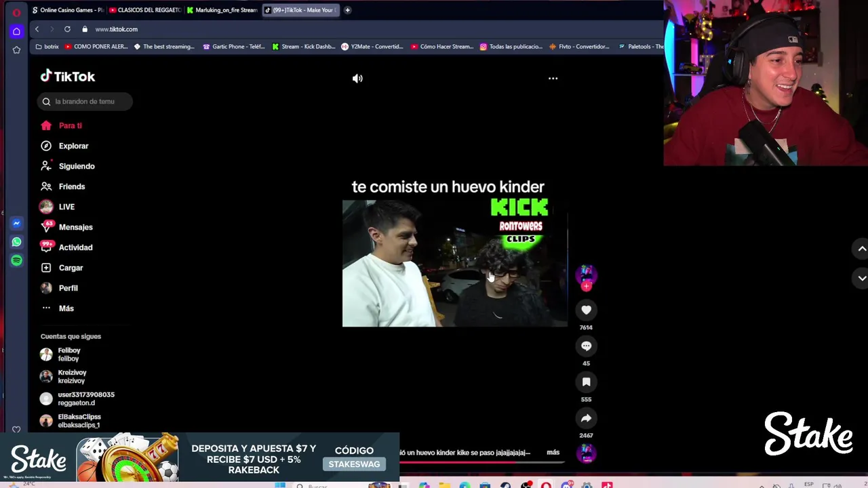Screen dimensions: 868x488
Task: Pause the playing TikTok video
Action: [x=454, y=264]
